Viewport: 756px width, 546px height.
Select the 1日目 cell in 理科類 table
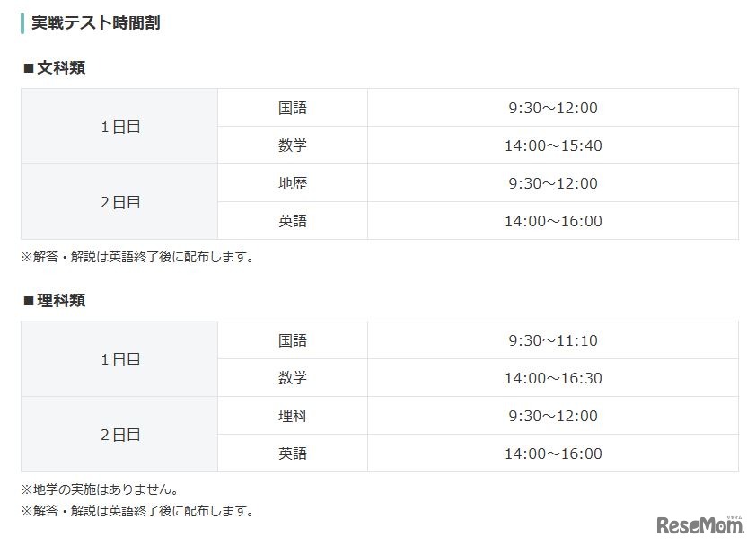120,359
